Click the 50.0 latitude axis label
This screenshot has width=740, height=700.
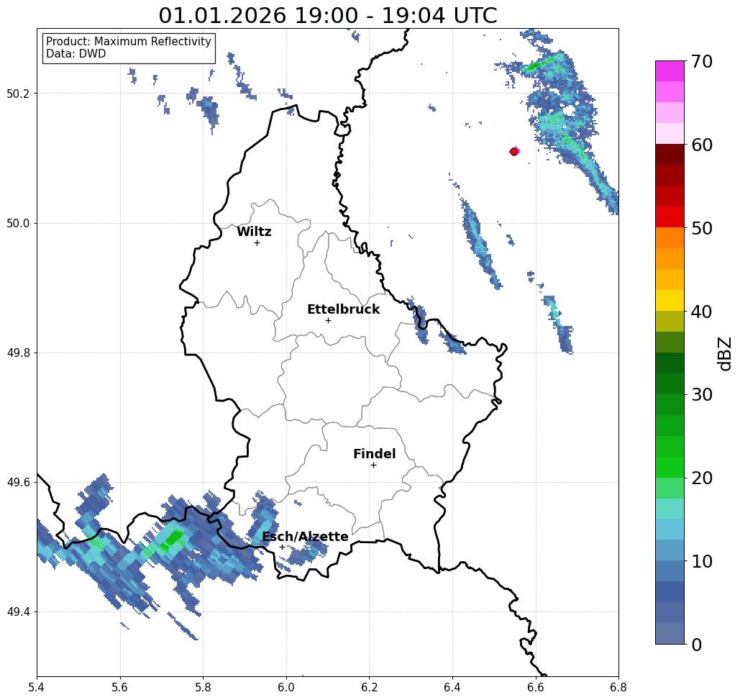pos(18,223)
